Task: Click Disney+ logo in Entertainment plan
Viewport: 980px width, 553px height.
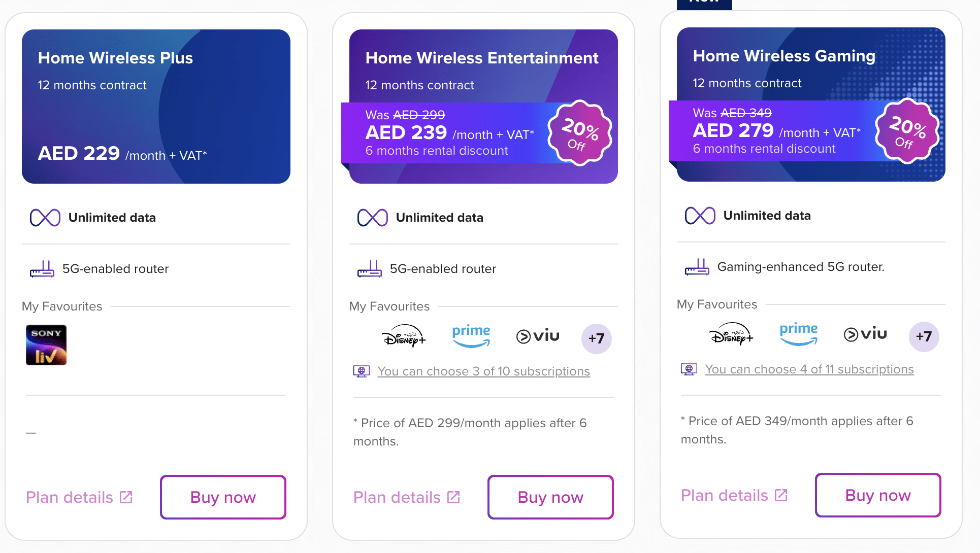Action: (x=404, y=336)
